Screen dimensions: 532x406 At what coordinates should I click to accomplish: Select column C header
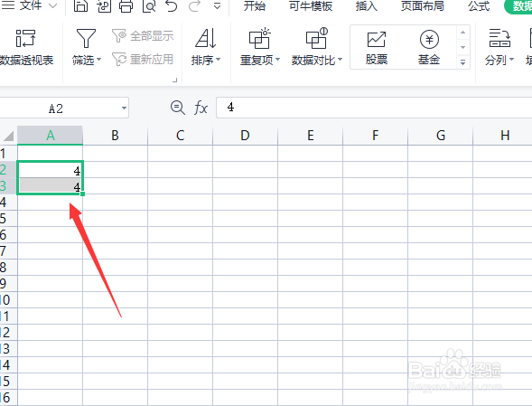click(x=180, y=136)
